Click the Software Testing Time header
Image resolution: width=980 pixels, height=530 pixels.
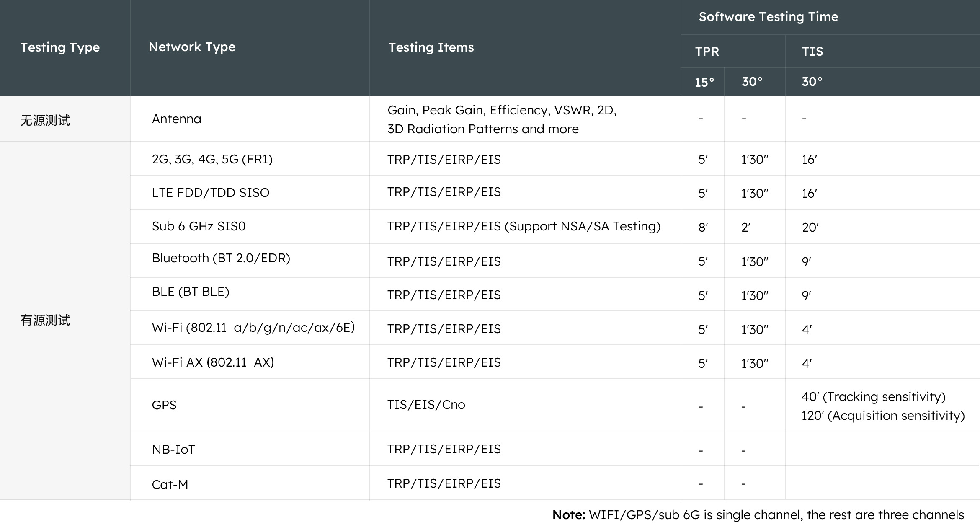point(768,17)
